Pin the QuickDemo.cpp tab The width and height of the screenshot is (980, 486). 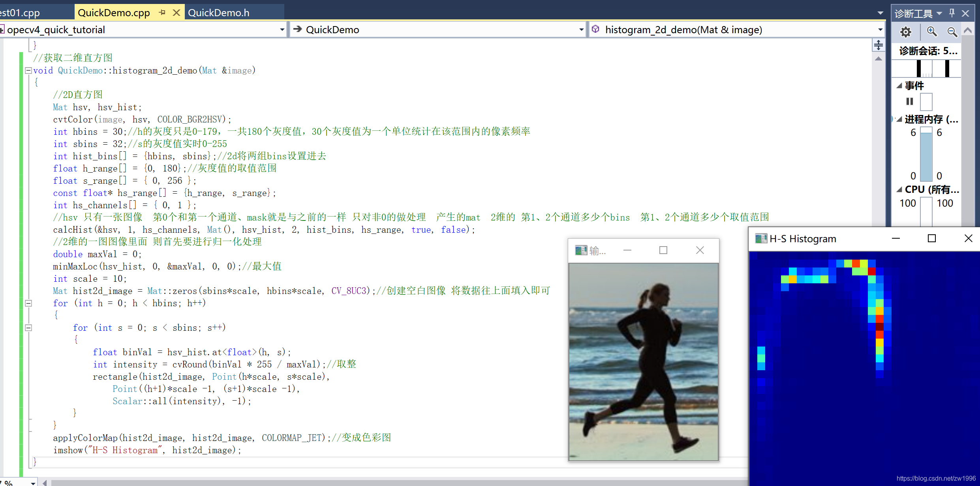pos(162,13)
